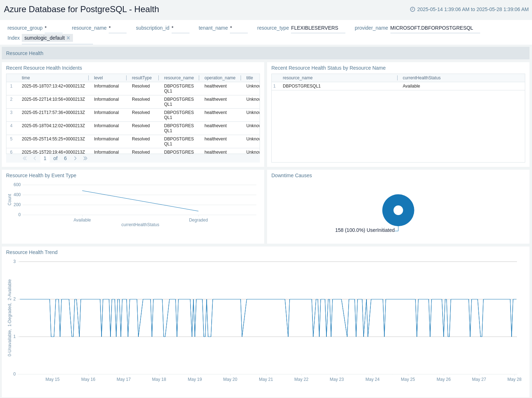Sort incidents by resource_name column header

coord(179,78)
